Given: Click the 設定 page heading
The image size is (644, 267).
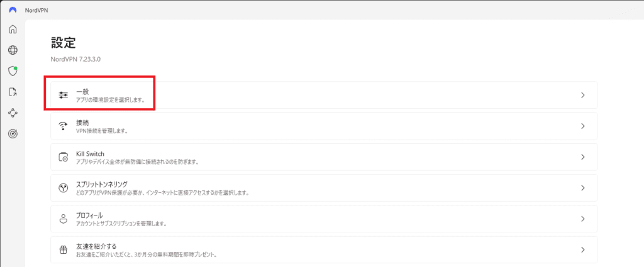Looking at the screenshot, I should (x=64, y=42).
